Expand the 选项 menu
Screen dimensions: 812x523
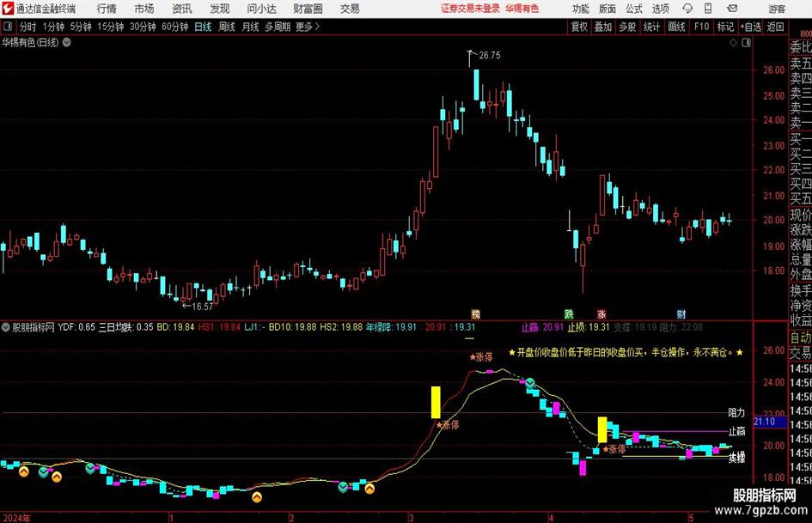pos(660,9)
